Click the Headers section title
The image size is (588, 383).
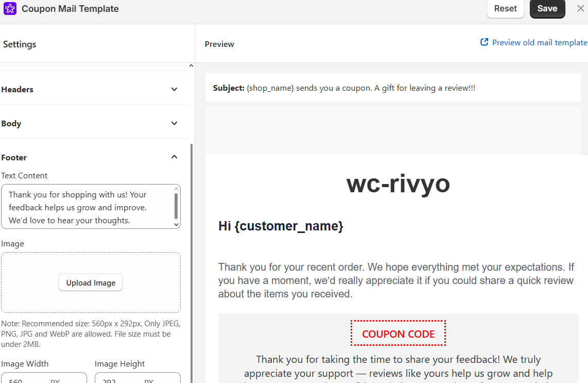point(18,89)
